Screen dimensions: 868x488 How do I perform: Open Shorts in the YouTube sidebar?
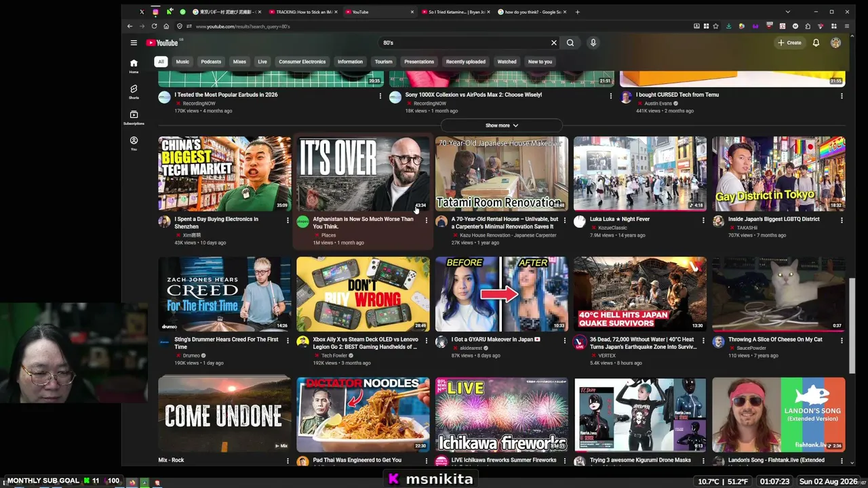134,91
